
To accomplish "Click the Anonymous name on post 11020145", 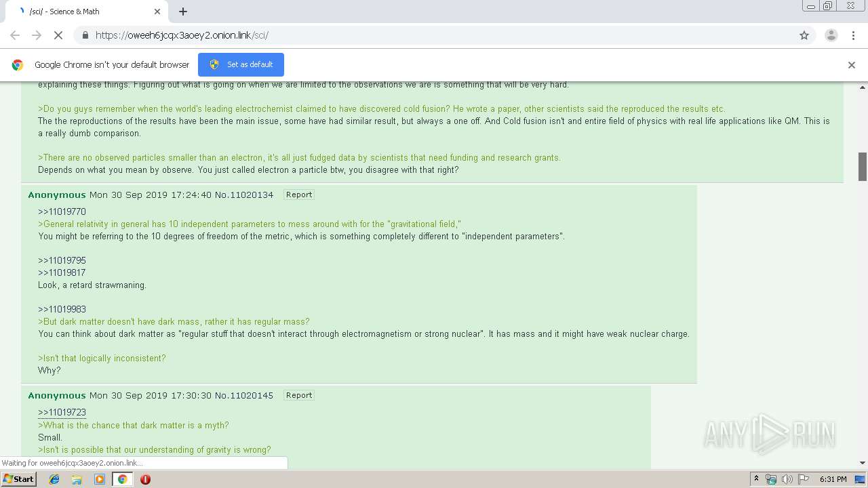I will pos(57,396).
